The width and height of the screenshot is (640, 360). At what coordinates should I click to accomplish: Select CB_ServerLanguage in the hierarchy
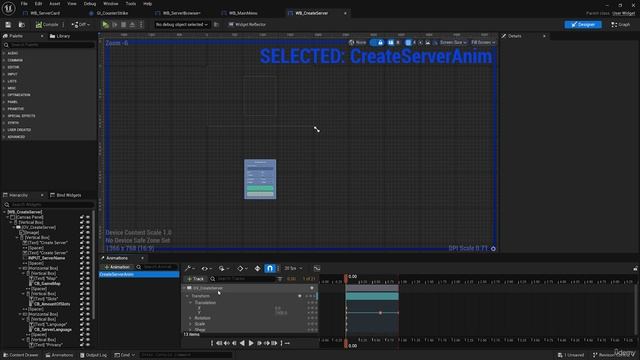tap(53, 329)
